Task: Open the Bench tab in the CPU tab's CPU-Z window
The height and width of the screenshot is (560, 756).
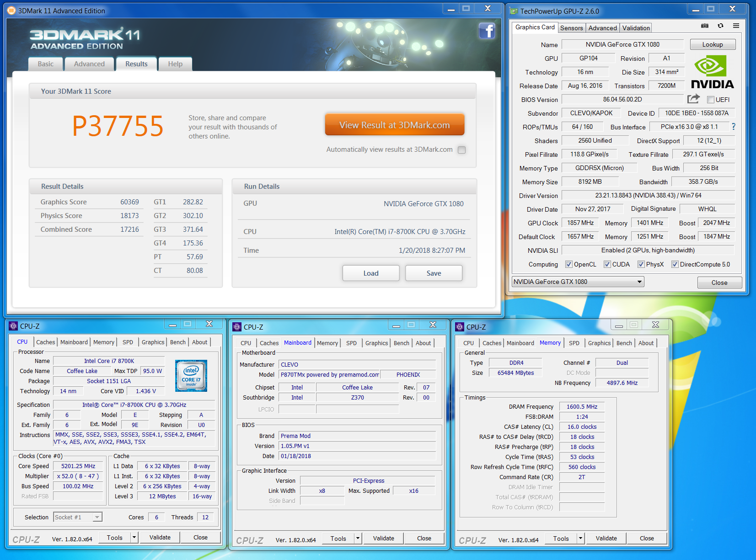Action: (x=178, y=342)
